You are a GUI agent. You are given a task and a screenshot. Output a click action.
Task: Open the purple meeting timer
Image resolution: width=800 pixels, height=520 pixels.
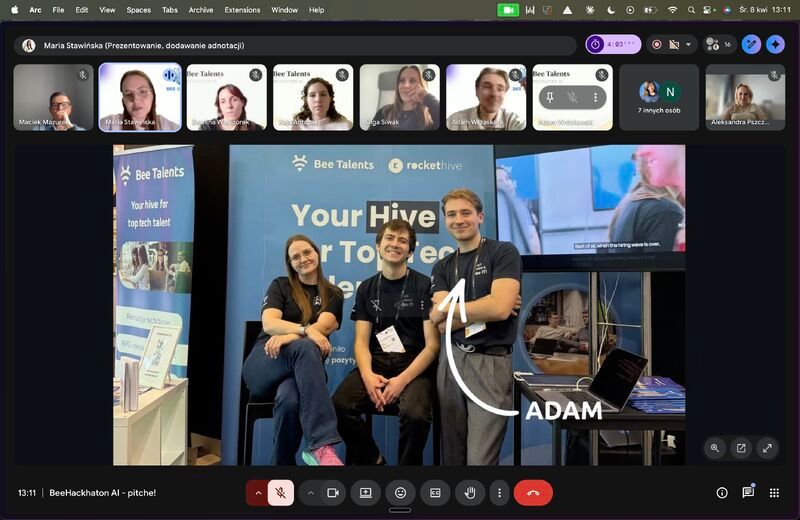pos(613,44)
